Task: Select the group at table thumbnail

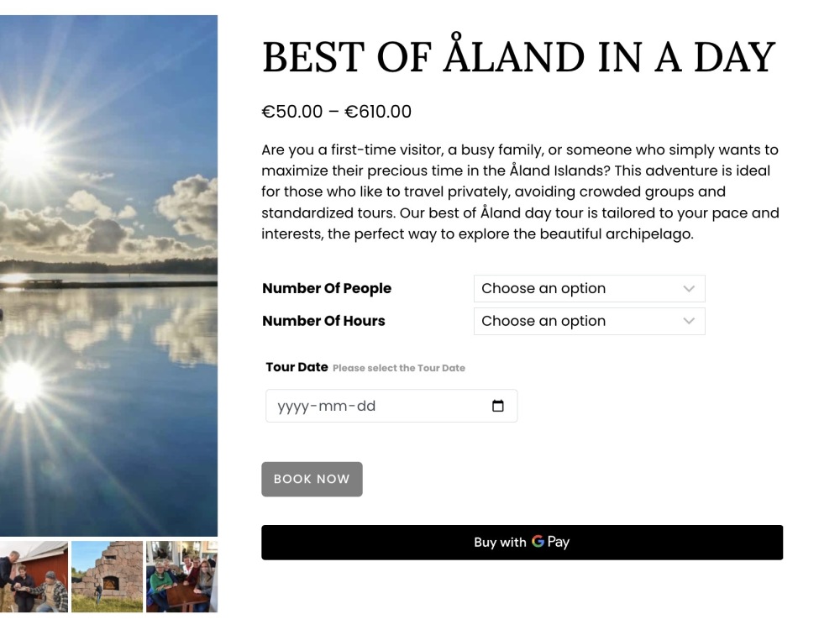Action: [x=182, y=576]
